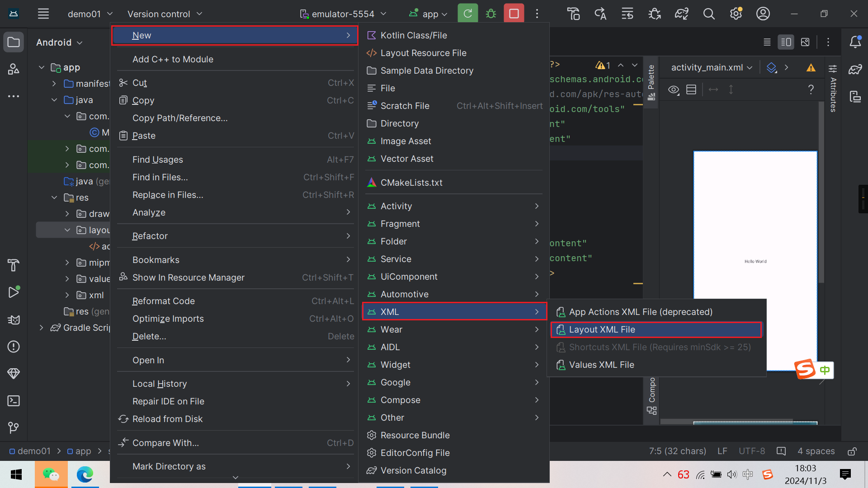868x488 pixels.
Task: Click Search Everywhere magnifier icon
Action: click(x=709, y=14)
